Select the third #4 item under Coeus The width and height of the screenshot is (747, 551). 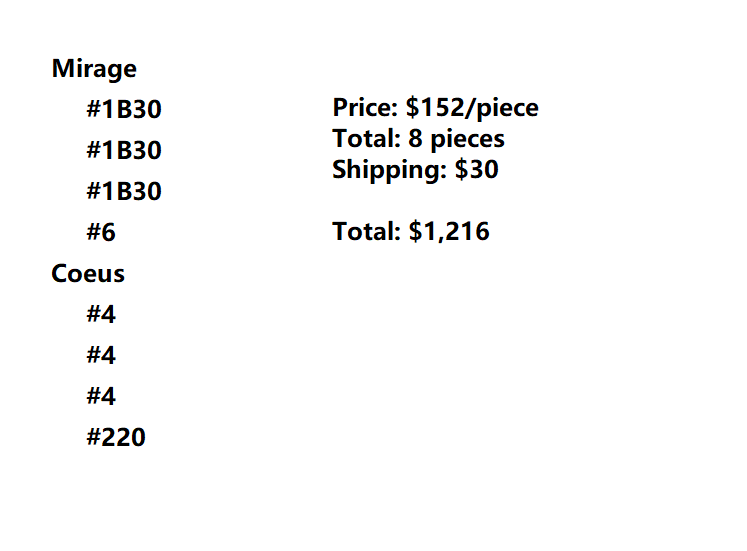(101, 397)
